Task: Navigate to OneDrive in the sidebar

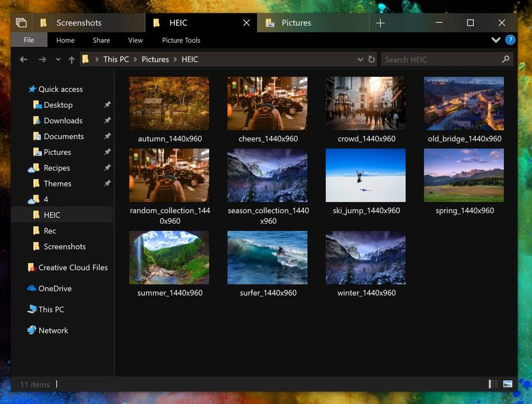Action: tap(53, 288)
